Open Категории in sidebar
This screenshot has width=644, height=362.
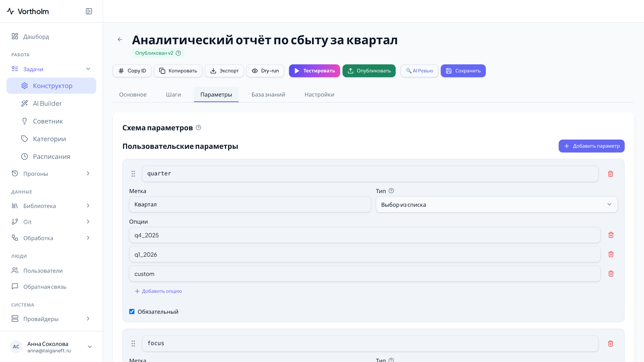pyautogui.click(x=51, y=139)
